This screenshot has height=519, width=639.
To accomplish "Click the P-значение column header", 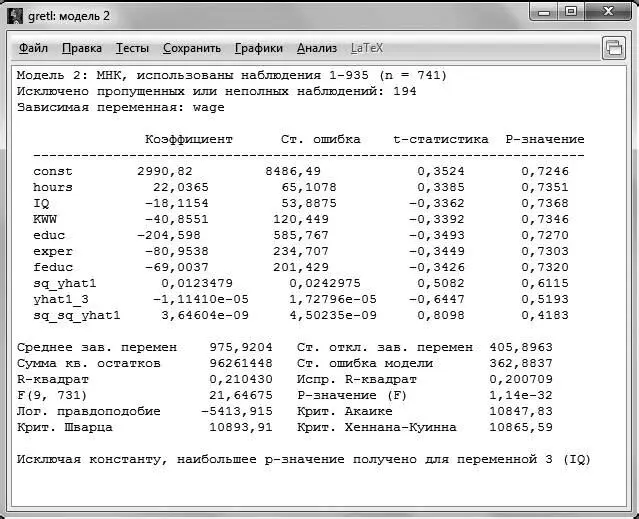I will point(545,139).
